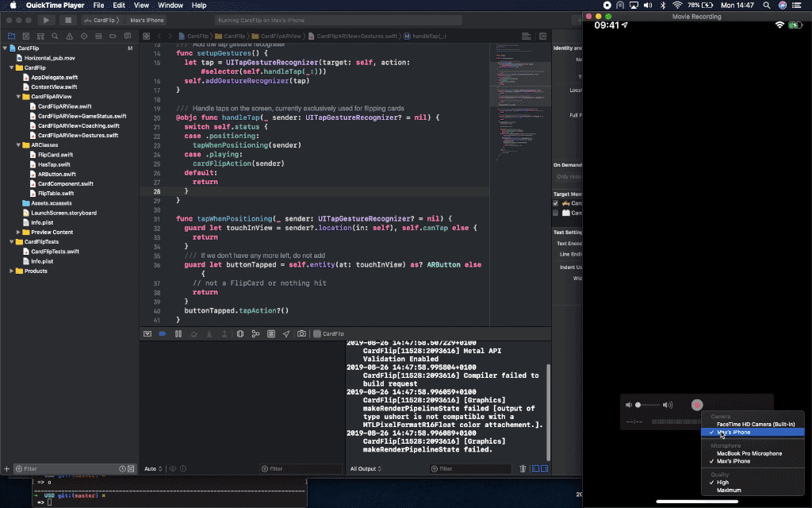
Task: Adjust the QuickTime volume slider
Action: click(649, 405)
